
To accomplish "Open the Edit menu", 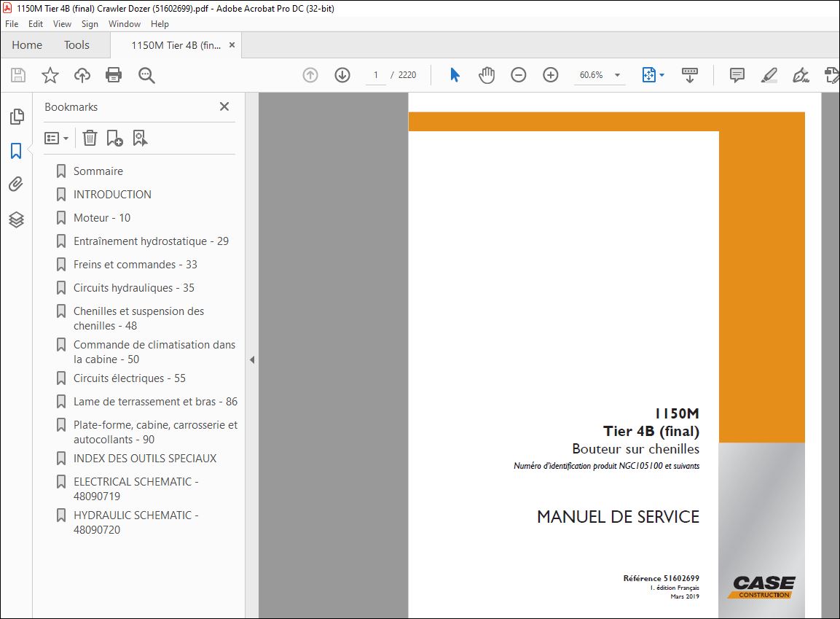I will pyautogui.click(x=36, y=24).
